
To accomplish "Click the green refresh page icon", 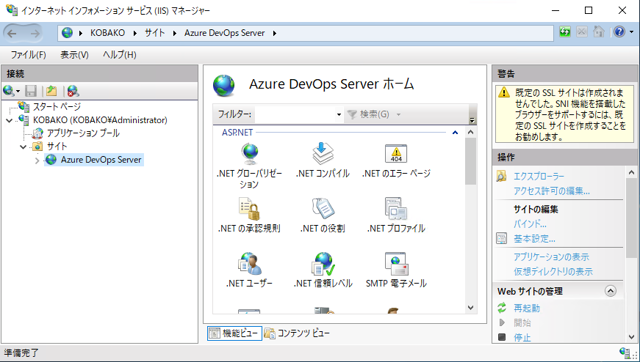I will [x=565, y=32].
